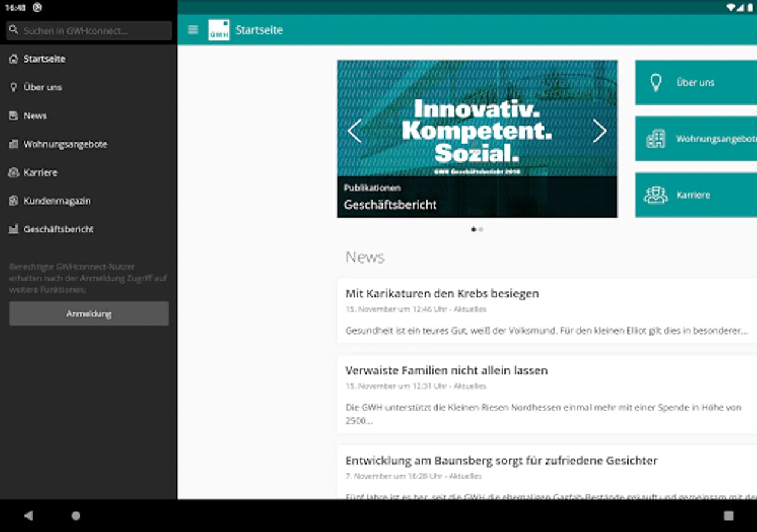The height and width of the screenshot is (532, 757).
Task: Click the Startseite title in header
Action: (x=259, y=30)
